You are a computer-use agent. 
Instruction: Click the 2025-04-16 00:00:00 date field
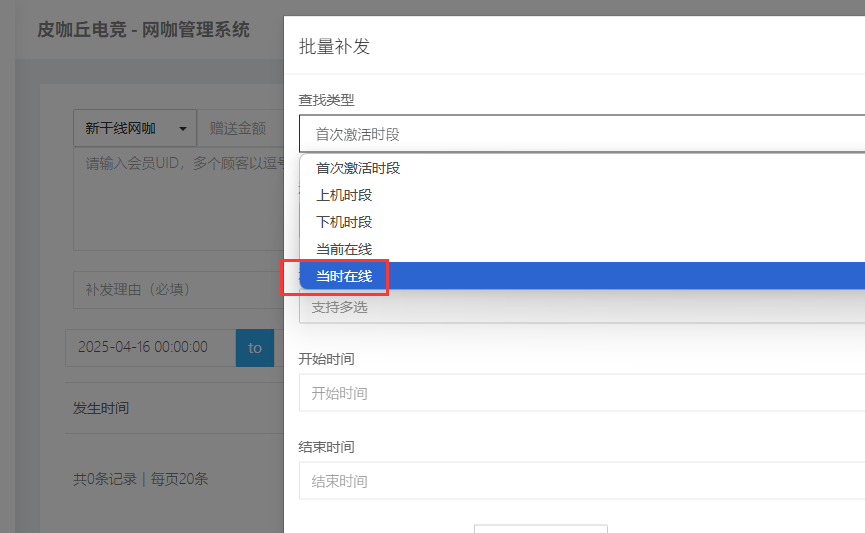click(x=151, y=348)
